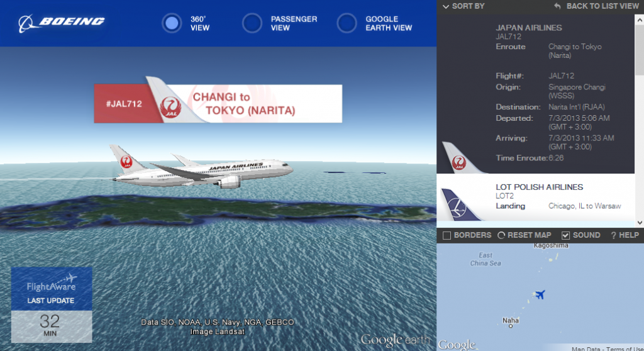Click the Time Enroute 6:26 value

click(556, 158)
